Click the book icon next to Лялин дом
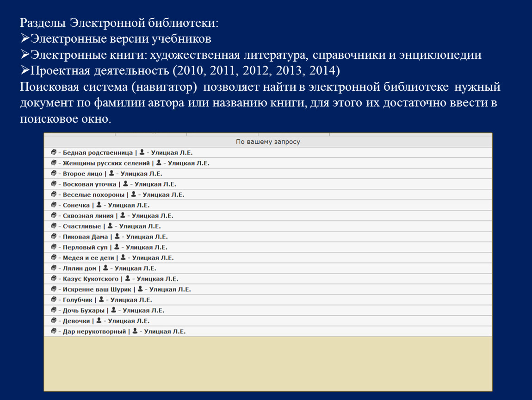The height and width of the screenshot is (400, 532). [54, 268]
